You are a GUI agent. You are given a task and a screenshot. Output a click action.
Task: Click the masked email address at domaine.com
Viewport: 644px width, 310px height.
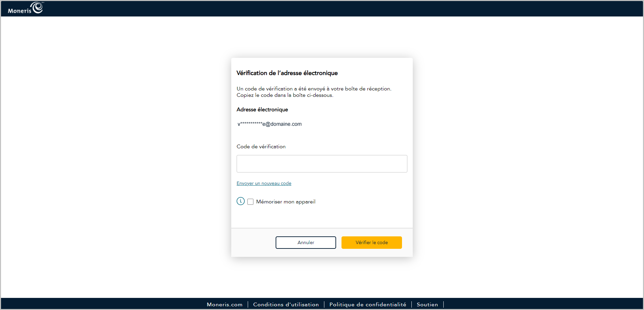(270, 124)
